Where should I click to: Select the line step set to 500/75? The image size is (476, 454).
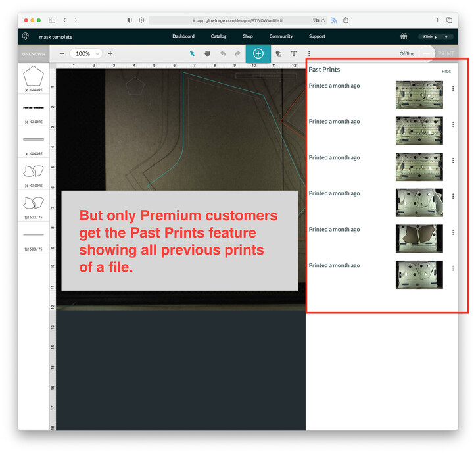tap(34, 238)
